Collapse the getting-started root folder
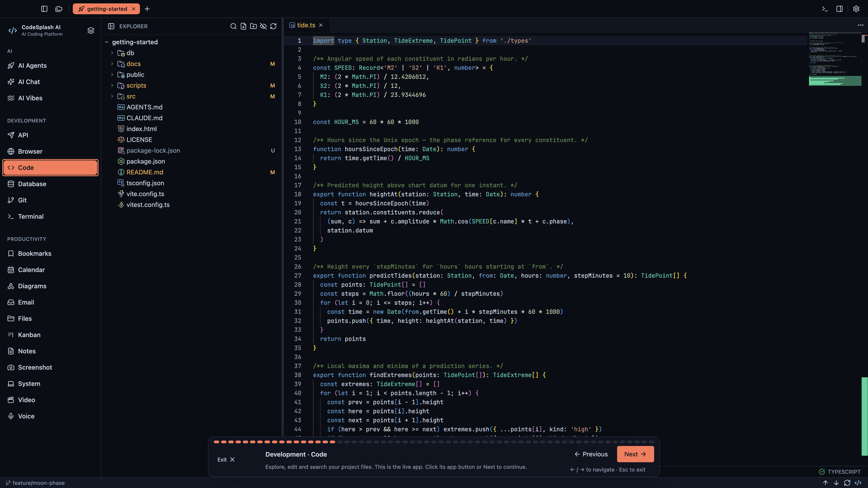 click(x=106, y=42)
